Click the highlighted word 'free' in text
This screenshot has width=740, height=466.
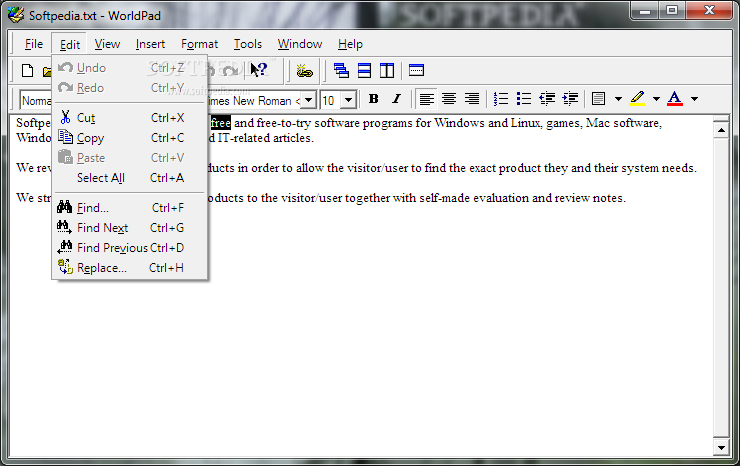(x=220, y=123)
